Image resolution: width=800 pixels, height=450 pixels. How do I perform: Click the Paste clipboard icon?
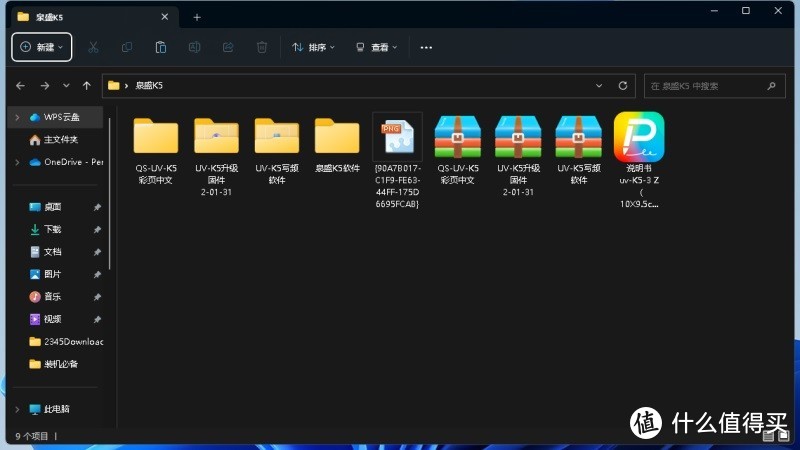[x=160, y=47]
